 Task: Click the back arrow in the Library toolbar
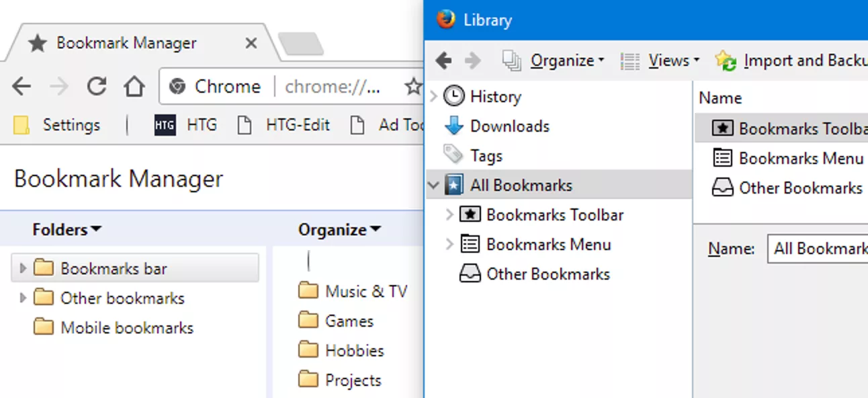coord(443,60)
